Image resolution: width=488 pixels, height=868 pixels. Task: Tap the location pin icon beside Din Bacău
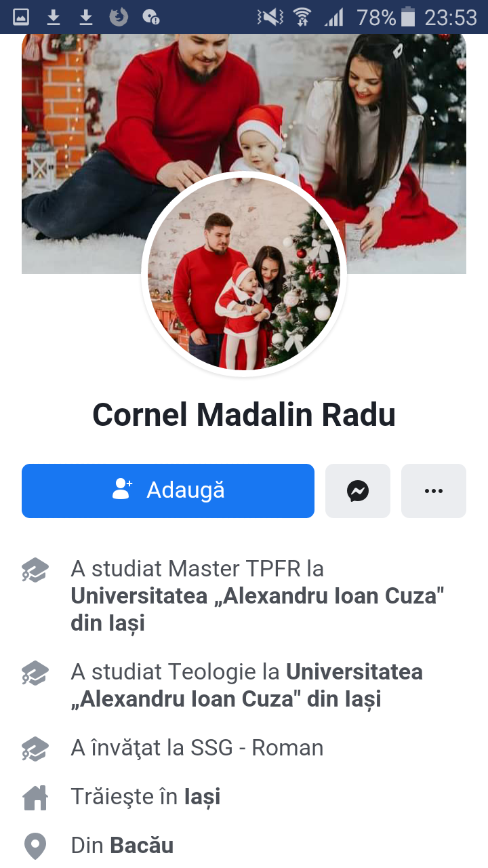point(35,846)
